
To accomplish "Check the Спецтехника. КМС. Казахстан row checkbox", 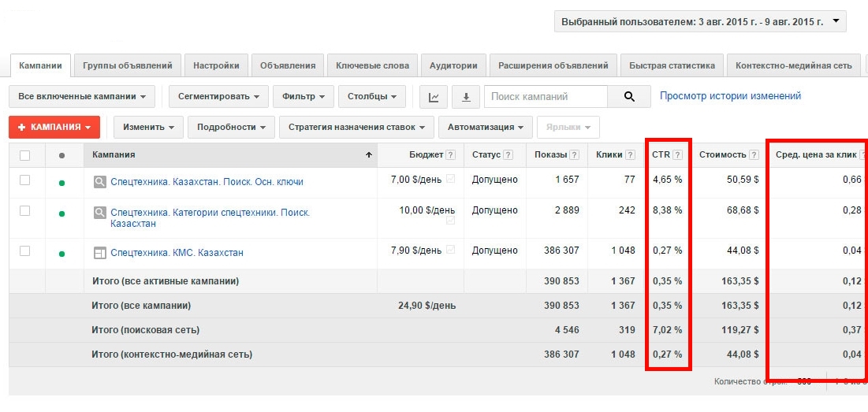I will (25, 251).
